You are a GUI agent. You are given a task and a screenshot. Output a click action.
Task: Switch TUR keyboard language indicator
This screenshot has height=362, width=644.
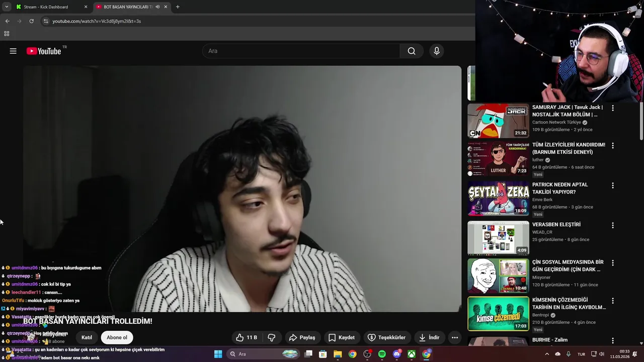point(582,354)
